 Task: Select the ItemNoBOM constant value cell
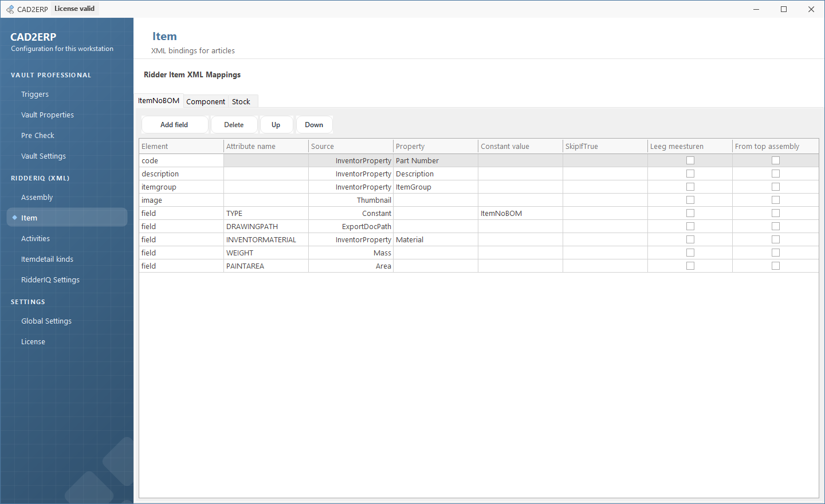click(521, 213)
